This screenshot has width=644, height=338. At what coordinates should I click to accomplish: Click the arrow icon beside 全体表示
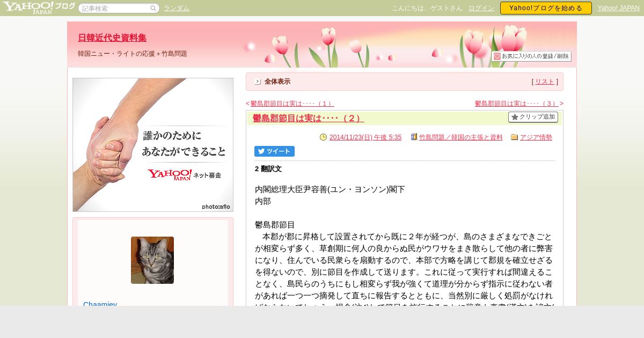click(x=258, y=82)
